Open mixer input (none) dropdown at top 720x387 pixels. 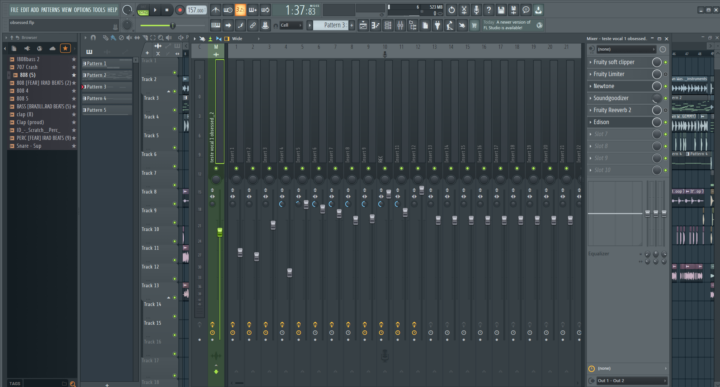(x=626, y=49)
